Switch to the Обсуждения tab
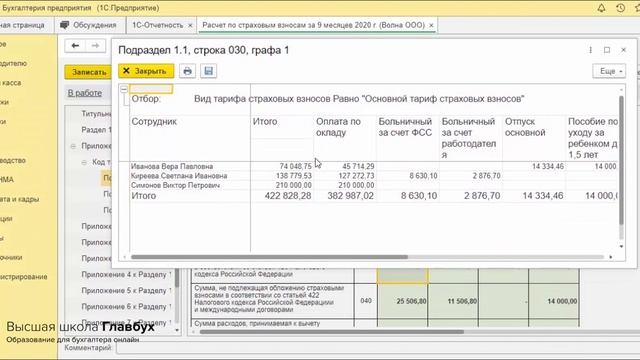The width and height of the screenshot is (640, 360). (x=88, y=25)
